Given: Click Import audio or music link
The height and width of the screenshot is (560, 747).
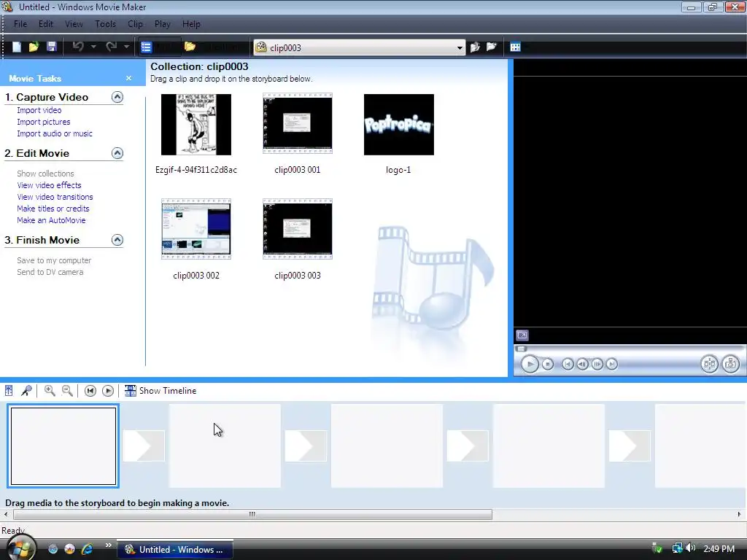Looking at the screenshot, I should [x=55, y=134].
